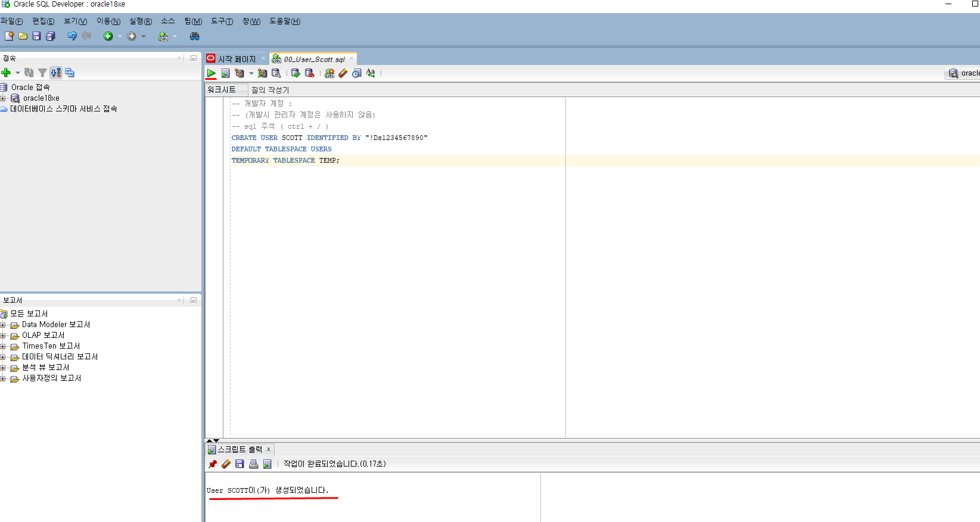The width and height of the screenshot is (980, 522).
Task: Create a new file from main toolbar
Action: 9,36
